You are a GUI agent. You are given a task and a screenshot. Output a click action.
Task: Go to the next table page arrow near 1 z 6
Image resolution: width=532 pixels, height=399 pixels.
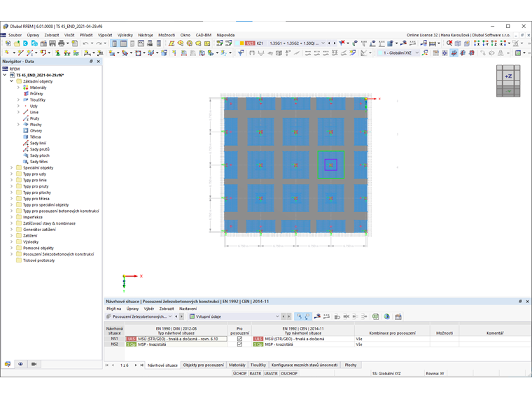pos(135,365)
